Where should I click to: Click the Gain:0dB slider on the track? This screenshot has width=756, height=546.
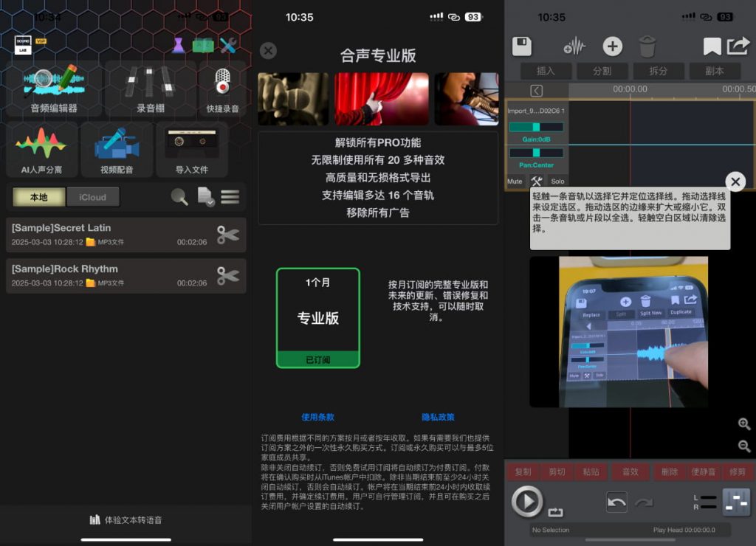tap(537, 125)
